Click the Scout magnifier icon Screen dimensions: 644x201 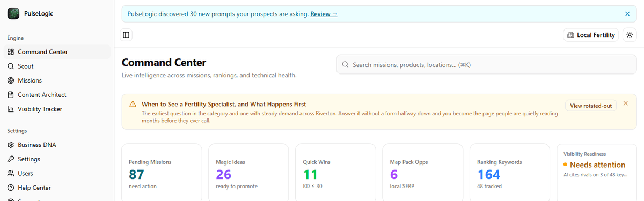(x=11, y=66)
